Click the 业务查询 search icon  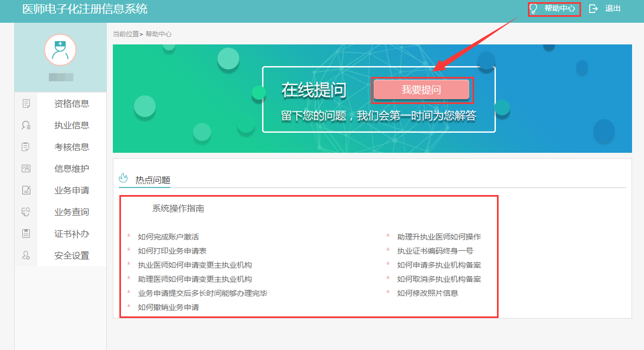(x=25, y=212)
